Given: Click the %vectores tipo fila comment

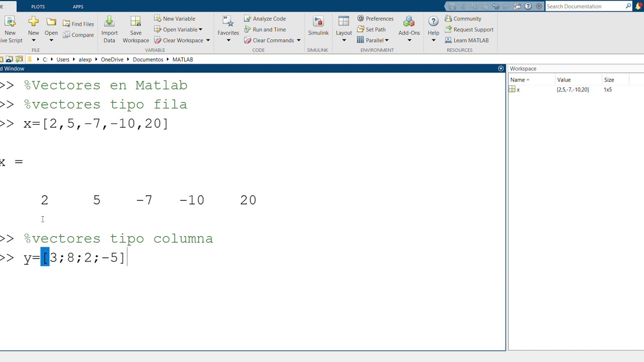Looking at the screenshot, I should [x=105, y=104].
